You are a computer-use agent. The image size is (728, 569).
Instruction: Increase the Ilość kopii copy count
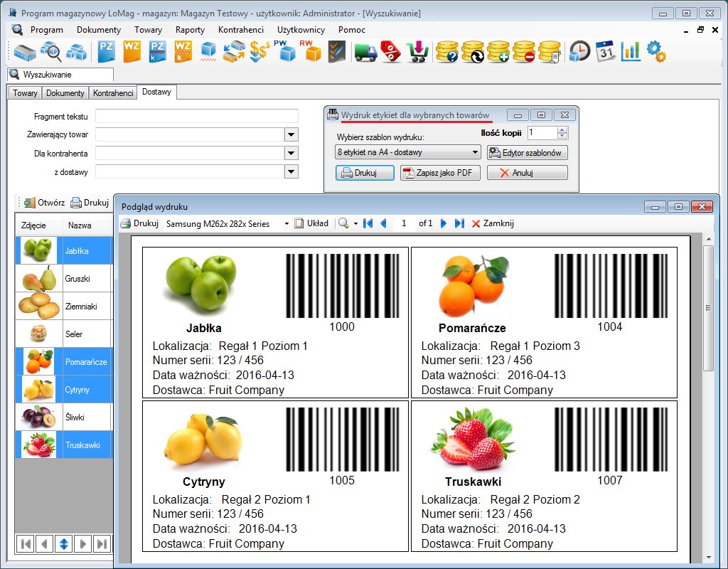pyautogui.click(x=562, y=129)
